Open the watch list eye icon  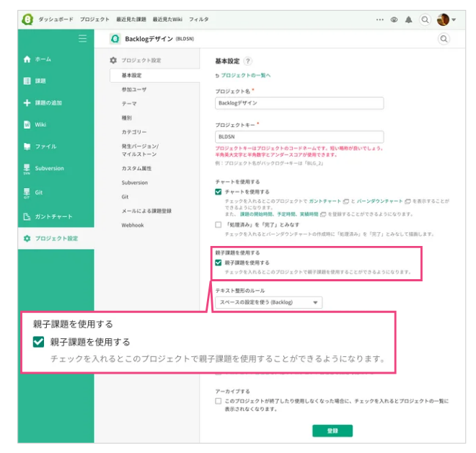394,19
